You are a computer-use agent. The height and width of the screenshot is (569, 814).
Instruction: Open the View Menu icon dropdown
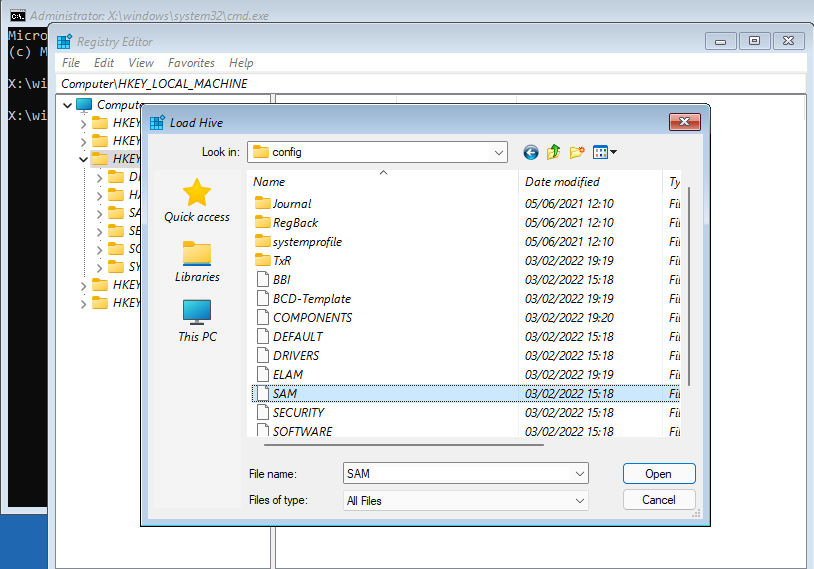[605, 152]
